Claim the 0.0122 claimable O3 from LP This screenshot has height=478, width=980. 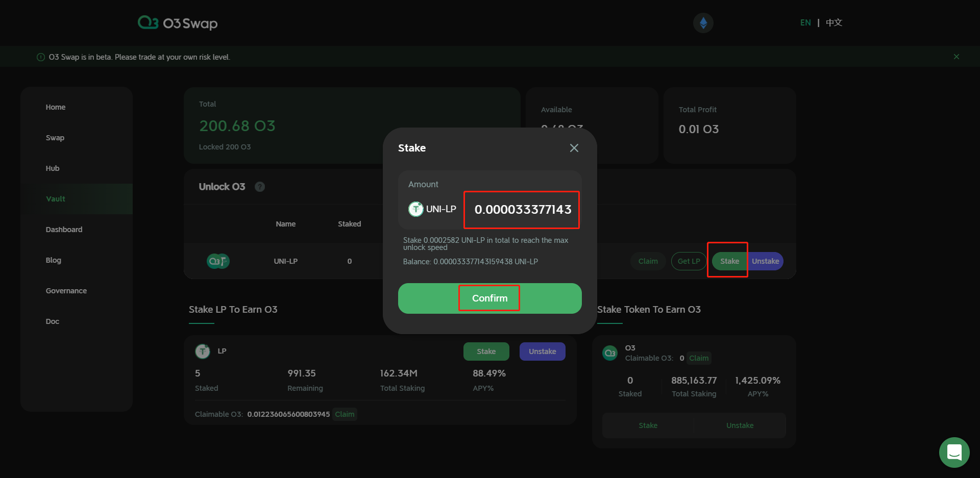click(x=345, y=414)
